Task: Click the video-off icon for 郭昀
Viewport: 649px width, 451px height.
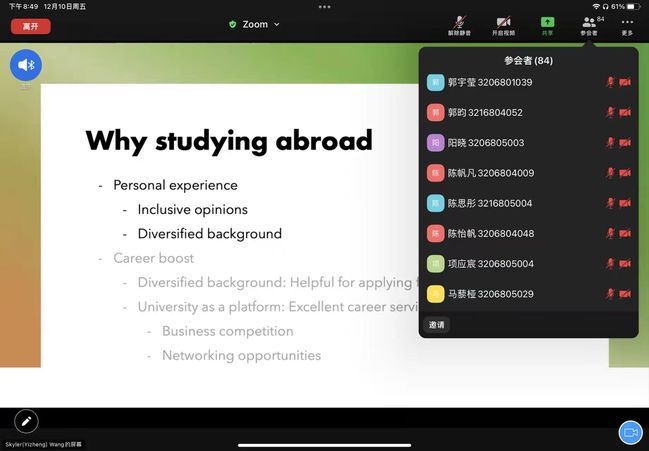Action: coord(625,113)
